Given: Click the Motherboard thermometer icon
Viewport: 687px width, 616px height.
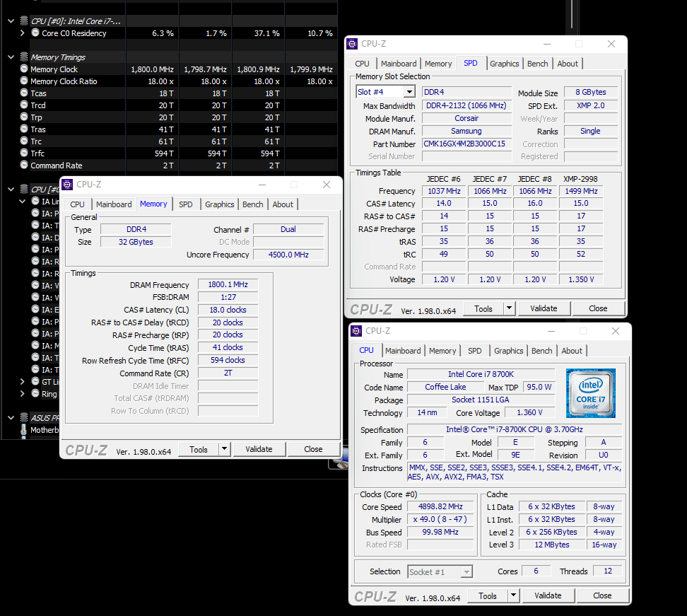Looking at the screenshot, I should point(23,430).
